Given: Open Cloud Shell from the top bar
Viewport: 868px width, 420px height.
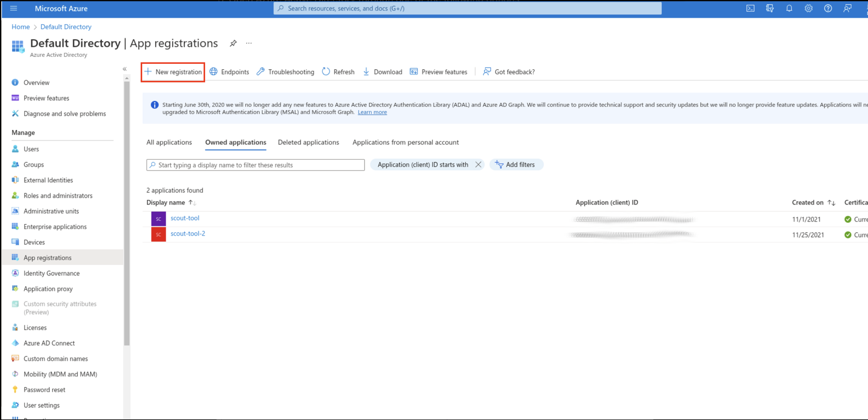Looking at the screenshot, I should pos(750,8).
